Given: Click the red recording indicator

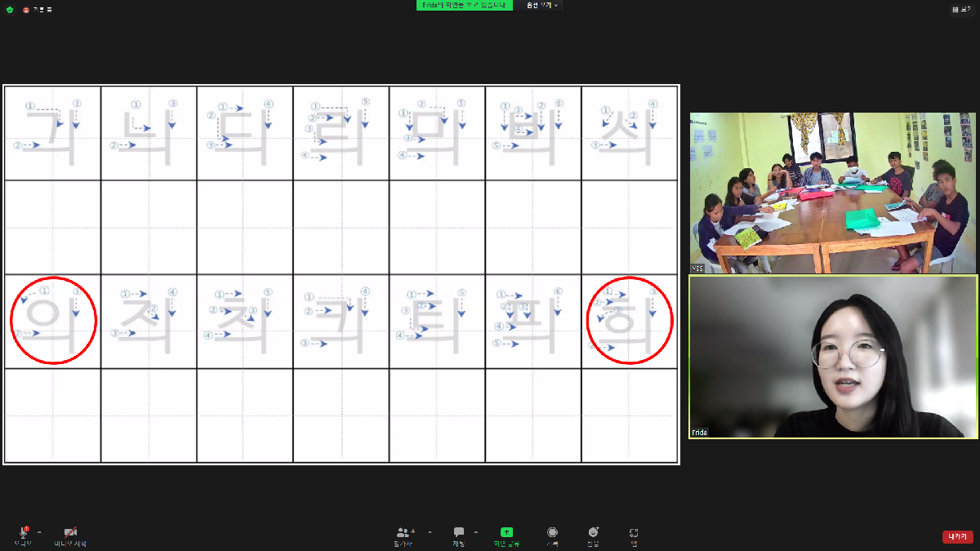Looking at the screenshot, I should tap(26, 9).
